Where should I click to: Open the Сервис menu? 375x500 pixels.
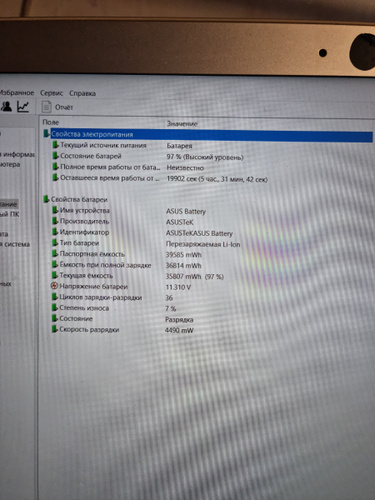51,93
